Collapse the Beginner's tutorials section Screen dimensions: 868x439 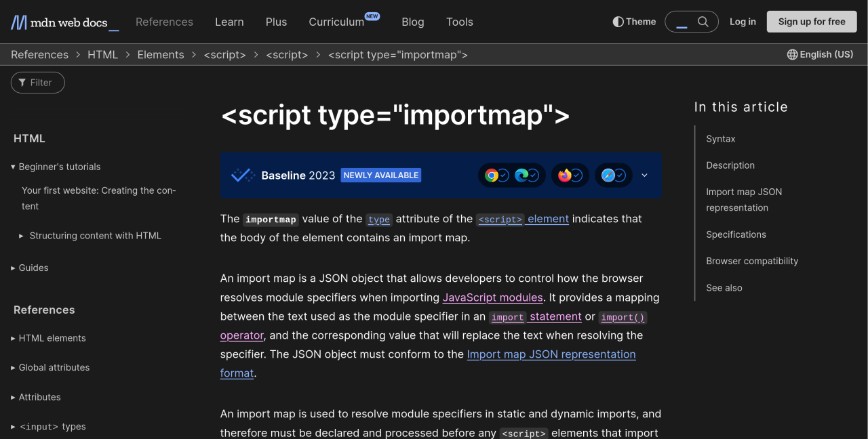coord(12,167)
